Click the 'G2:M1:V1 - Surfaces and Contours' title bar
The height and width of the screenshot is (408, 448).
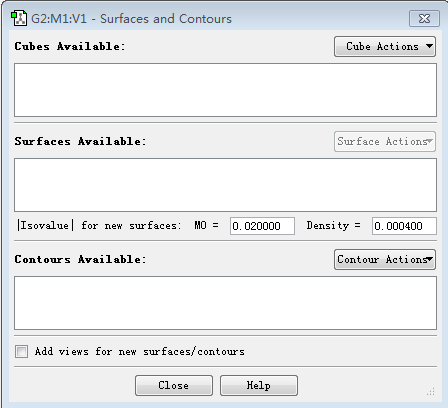[x=131, y=19]
